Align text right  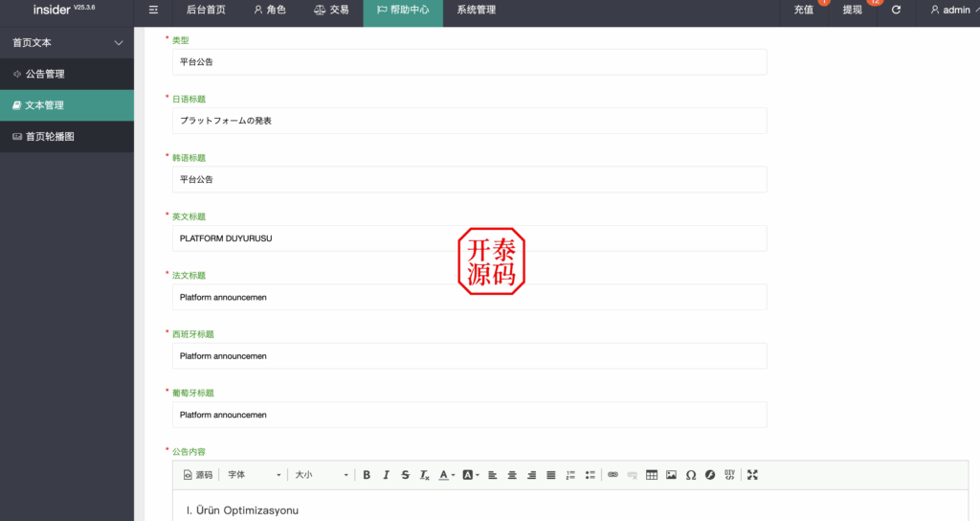[531, 475]
